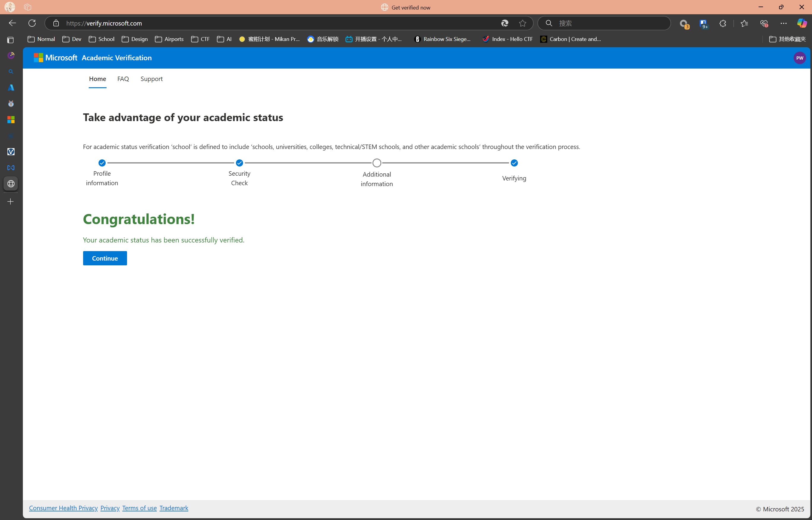Refresh the page with reload icon
Screen dimensions: 812x520
pyautogui.click(x=32, y=23)
